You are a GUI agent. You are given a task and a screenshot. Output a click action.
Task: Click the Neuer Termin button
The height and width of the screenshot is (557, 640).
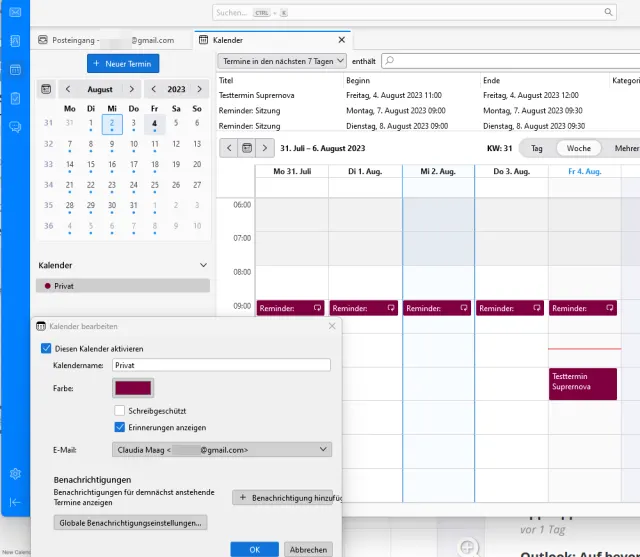123,63
